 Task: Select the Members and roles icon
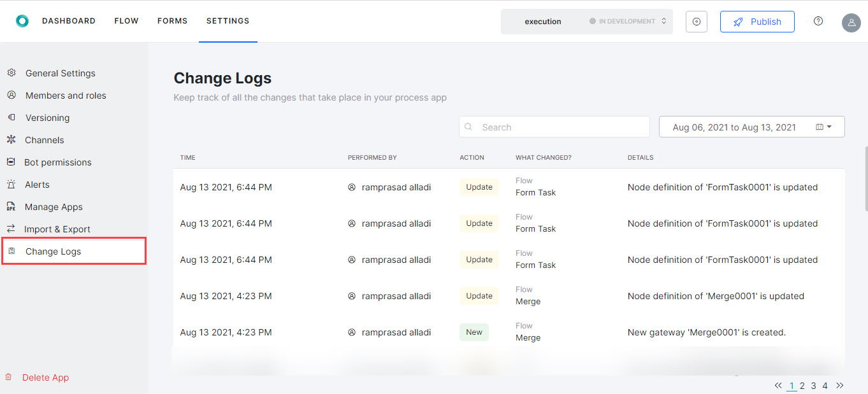(11, 95)
